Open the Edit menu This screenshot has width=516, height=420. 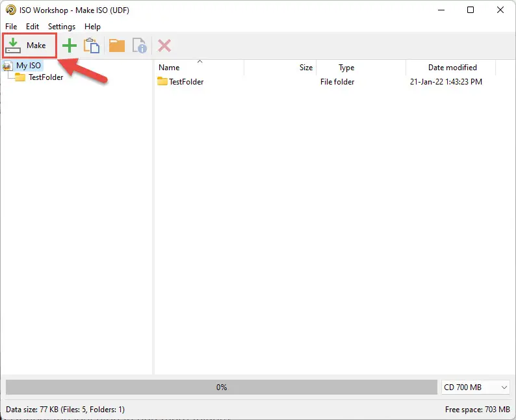tap(32, 27)
